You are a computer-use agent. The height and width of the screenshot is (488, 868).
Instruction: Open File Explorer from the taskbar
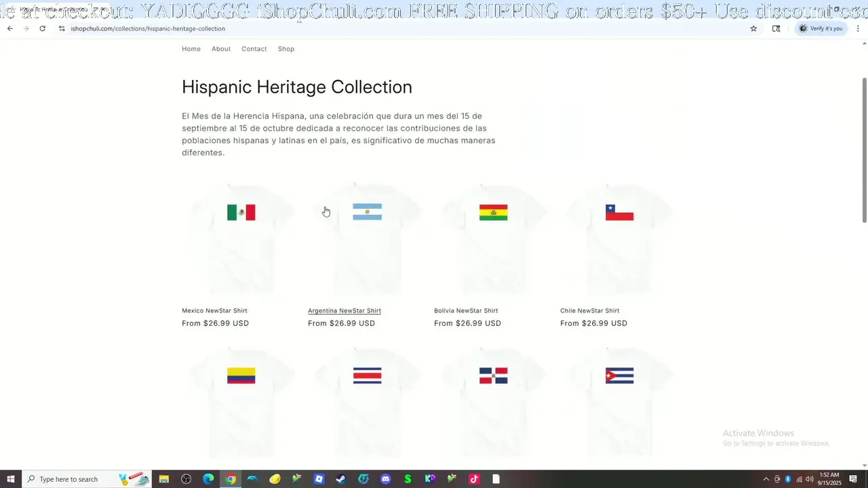click(x=163, y=479)
